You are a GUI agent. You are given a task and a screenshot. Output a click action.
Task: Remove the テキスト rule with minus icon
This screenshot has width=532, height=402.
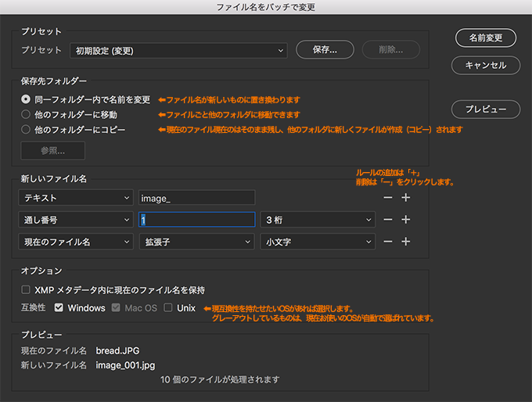388,198
